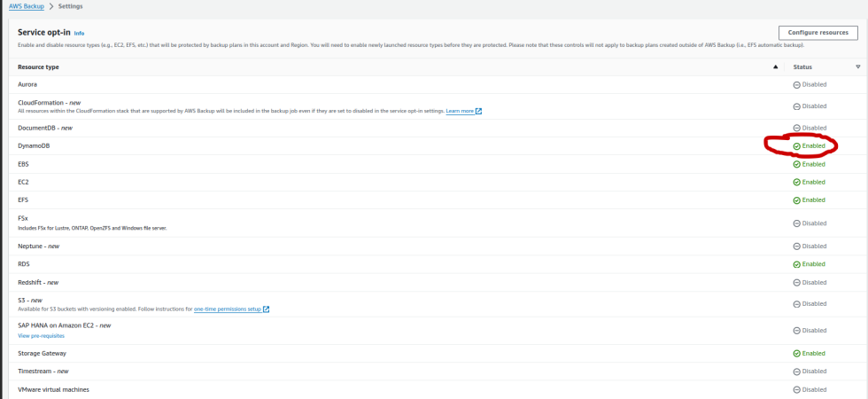Viewport: 868px width, 399px height.
Task: Sort by Status column arrow
Action: pos(858,67)
